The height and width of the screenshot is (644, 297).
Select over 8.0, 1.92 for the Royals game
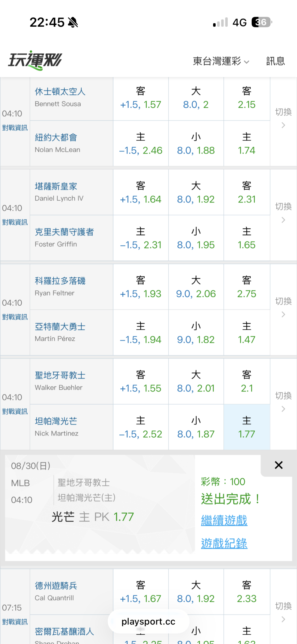[196, 192]
